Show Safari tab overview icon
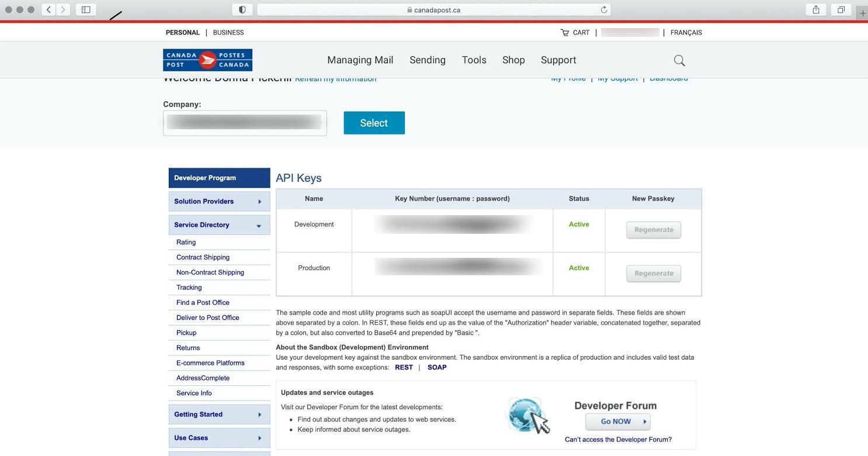The image size is (868, 456). (x=841, y=9)
